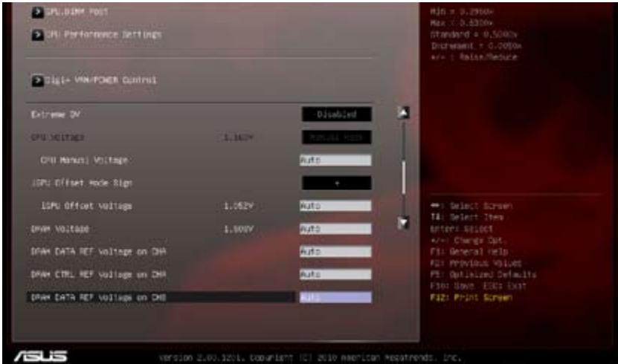Viewport: 618px width, 364px height.
Task: Click highlighted DRAM DATA REF Voltage on CHB row
Action: click(161, 297)
